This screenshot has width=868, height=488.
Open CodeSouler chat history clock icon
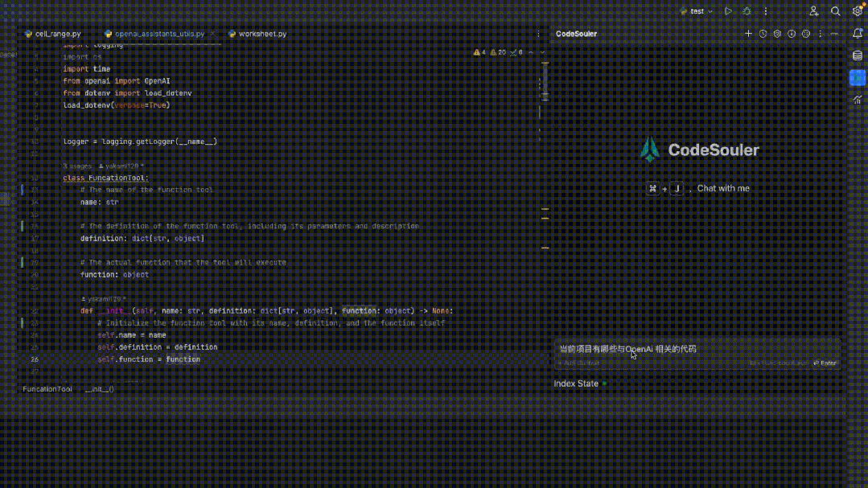(x=763, y=34)
